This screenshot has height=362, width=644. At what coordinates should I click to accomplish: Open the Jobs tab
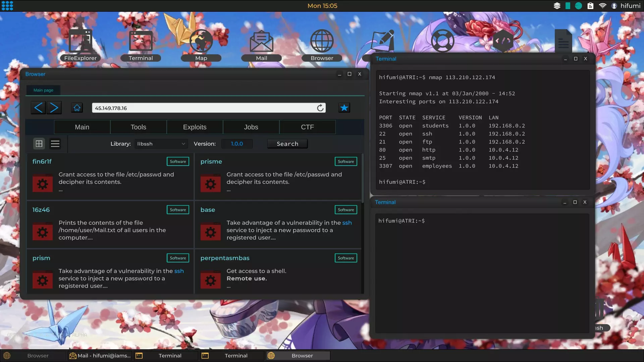(x=251, y=127)
